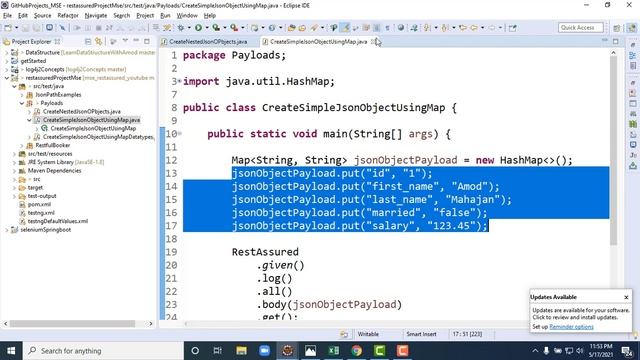Open Chrome from the taskbar
Image resolution: width=640 pixels, height=360 pixels.
coord(356,351)
